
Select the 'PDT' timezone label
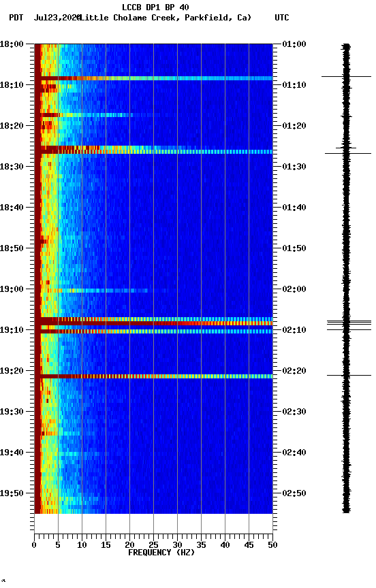click(x=16, y=18)
